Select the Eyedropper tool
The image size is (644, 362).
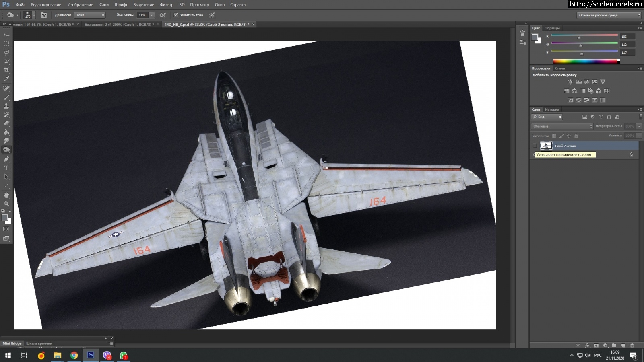click(x=6, y=79)
